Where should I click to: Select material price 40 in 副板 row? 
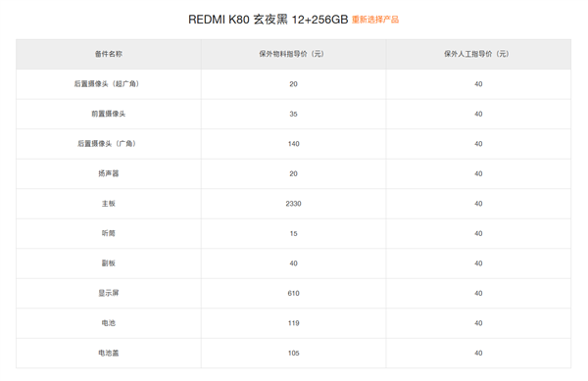coord(294,263)
